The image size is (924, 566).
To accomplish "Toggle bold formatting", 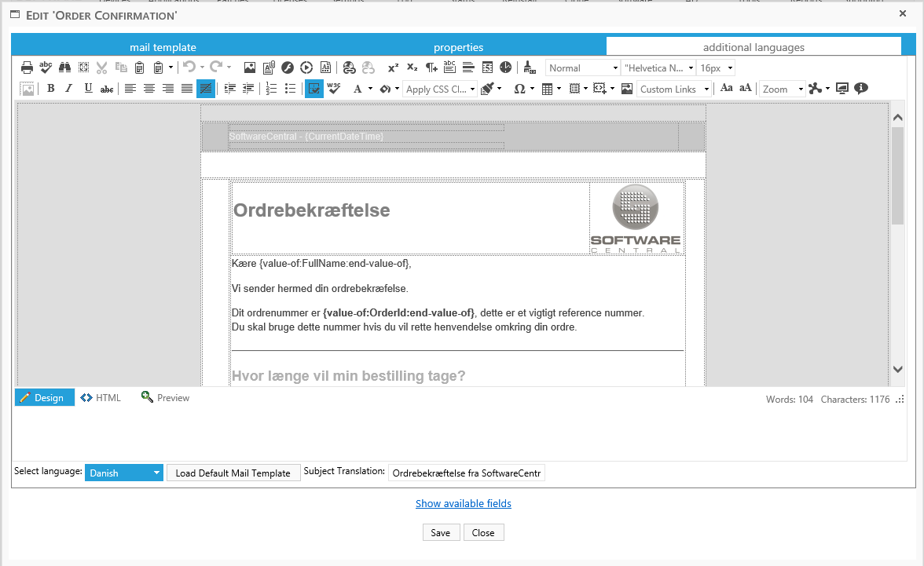I will coord(51,89).
